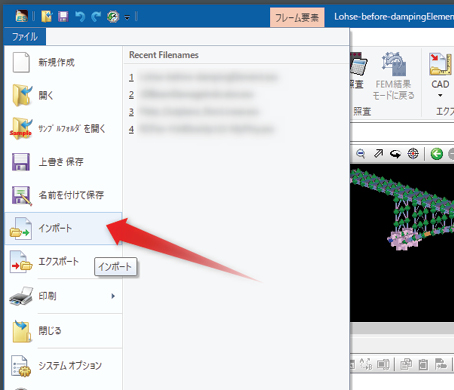Open the ファイル tab
The image size is (454, 390).
click(25, 36)
